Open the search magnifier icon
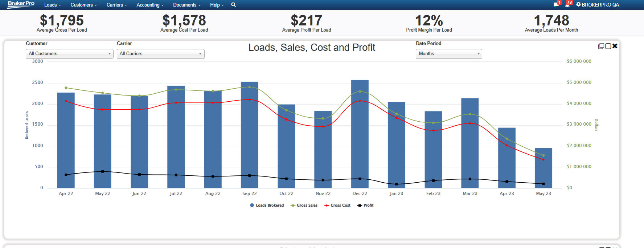 [233, 5]
